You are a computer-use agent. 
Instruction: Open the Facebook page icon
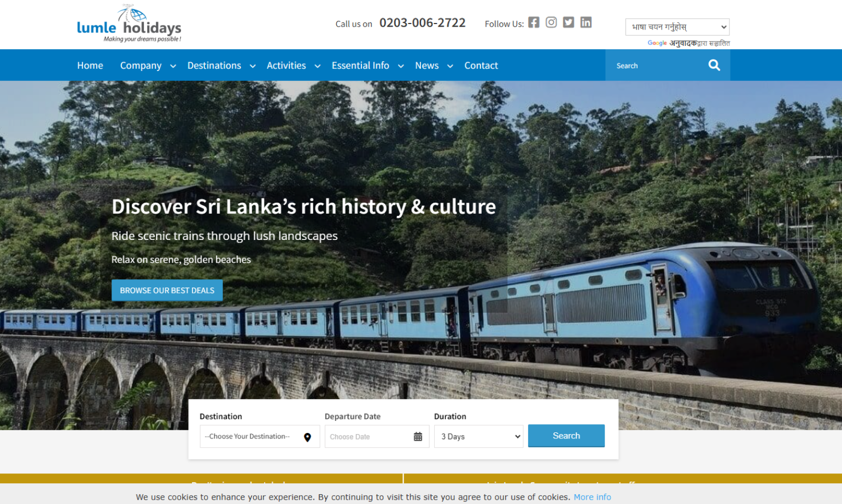(x=534, y=22)
